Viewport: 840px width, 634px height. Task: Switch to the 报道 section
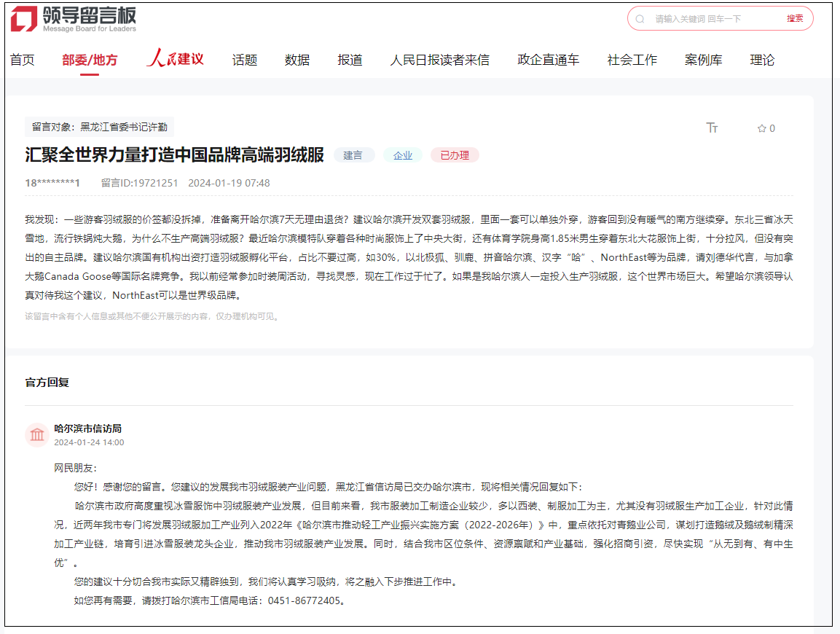350,60
